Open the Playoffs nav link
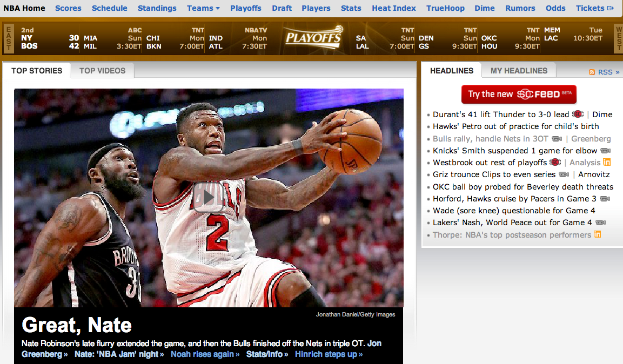Image resolution: width=623 pixels, height=364 pixels. tap(246, 8)
